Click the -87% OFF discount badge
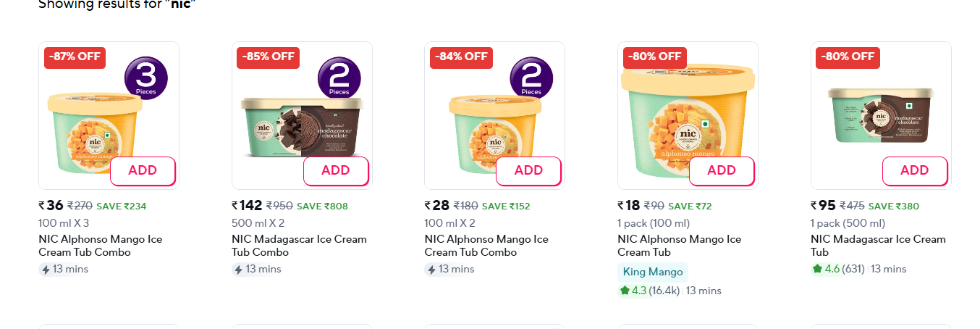 [x=75, y=57]
